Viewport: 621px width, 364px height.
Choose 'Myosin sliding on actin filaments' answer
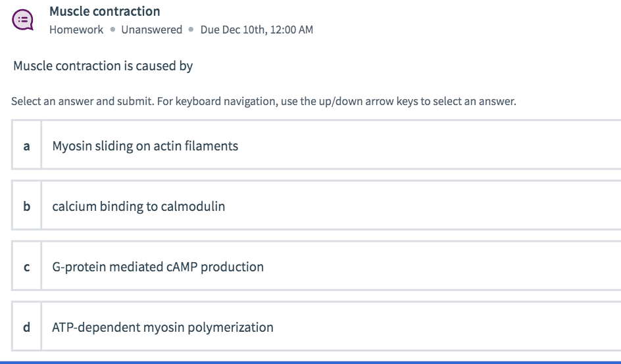(145, 146)
